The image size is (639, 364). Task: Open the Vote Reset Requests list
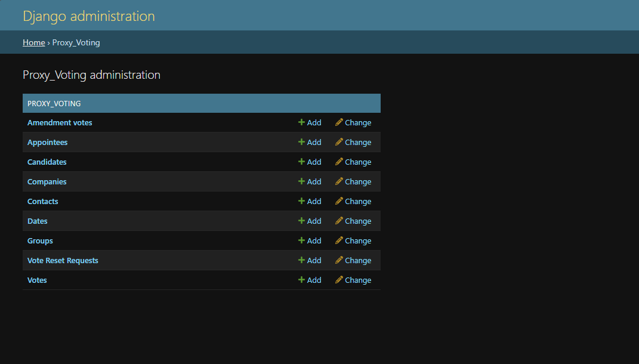(x=63, y=260)
